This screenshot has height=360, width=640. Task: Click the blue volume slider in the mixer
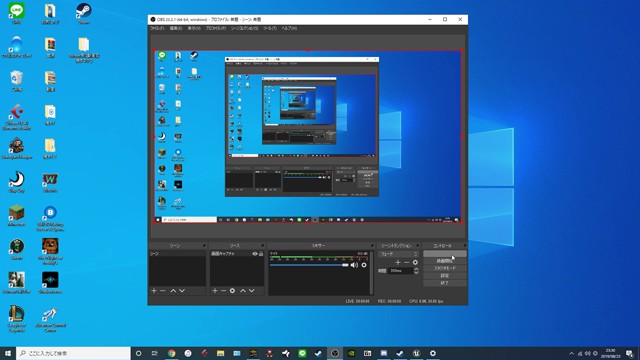click(309, 265)
